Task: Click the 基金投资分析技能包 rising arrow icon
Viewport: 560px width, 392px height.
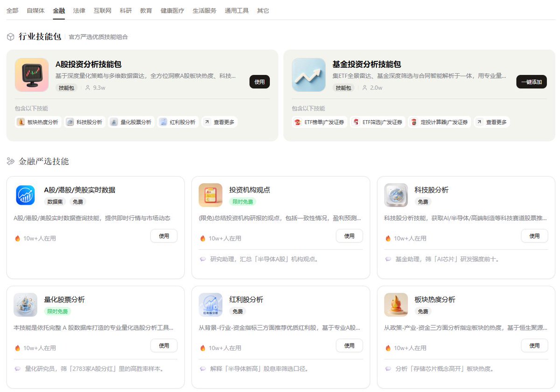Action: [x=308, y=75]
